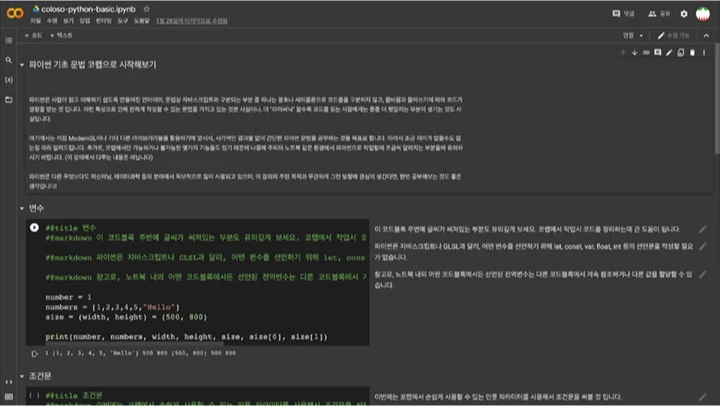Click the print(number, numbers...) code line

pos(186,337)
